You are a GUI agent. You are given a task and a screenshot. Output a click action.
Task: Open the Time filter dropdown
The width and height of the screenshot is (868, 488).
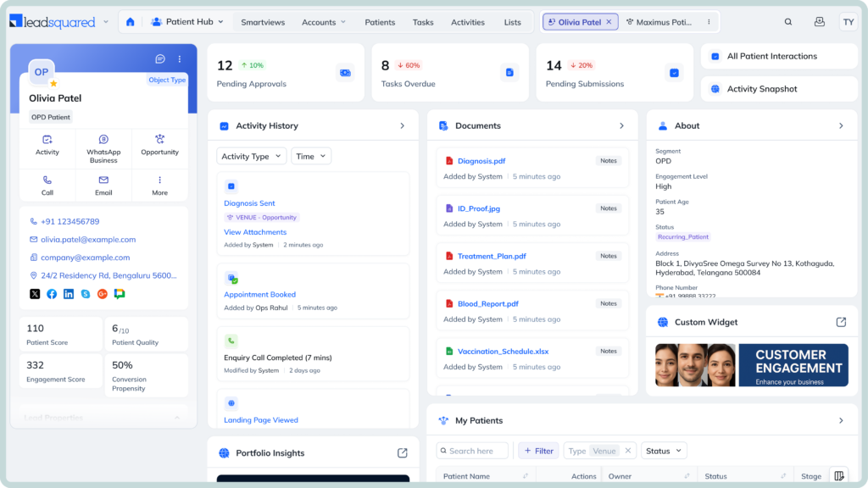click(310, 156)
